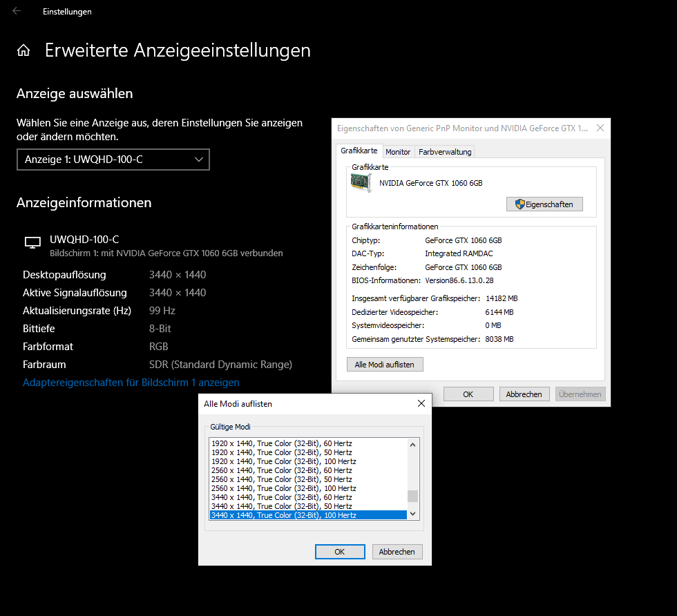Click the Aktive Signalauflösung 3440 × 1440 value
This screenshot has width=677, height=616.
pos(178,293)
